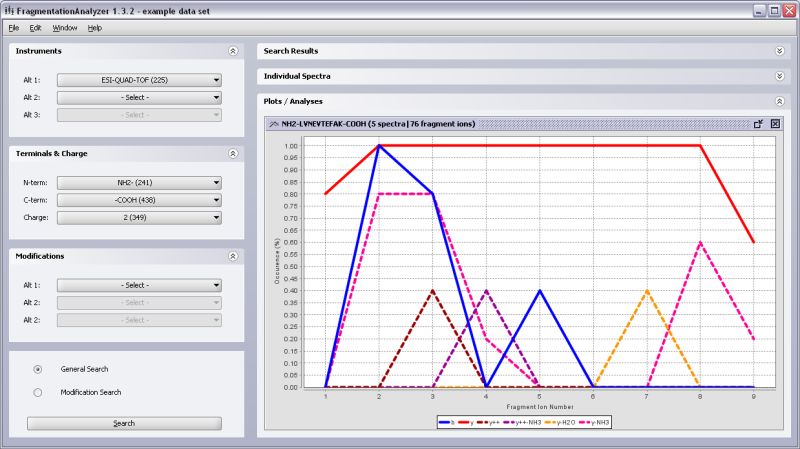Click the Search button
This screenshot has height=449, width=800.
124,423
